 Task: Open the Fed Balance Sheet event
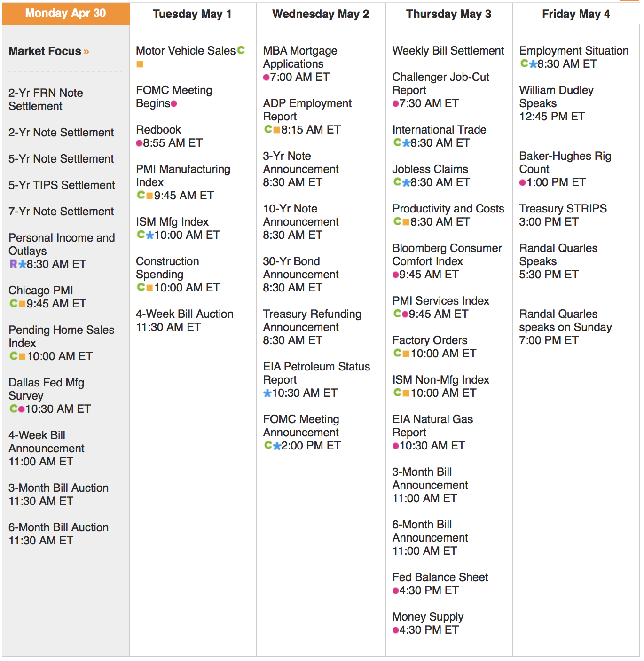[x=440, y=577]
